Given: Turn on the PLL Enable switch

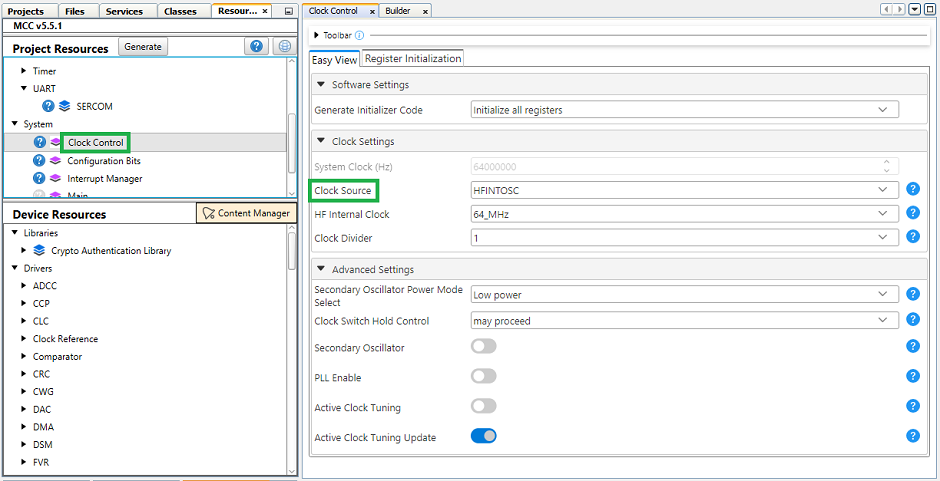Looking at the screenshot, I should point(483,376).
